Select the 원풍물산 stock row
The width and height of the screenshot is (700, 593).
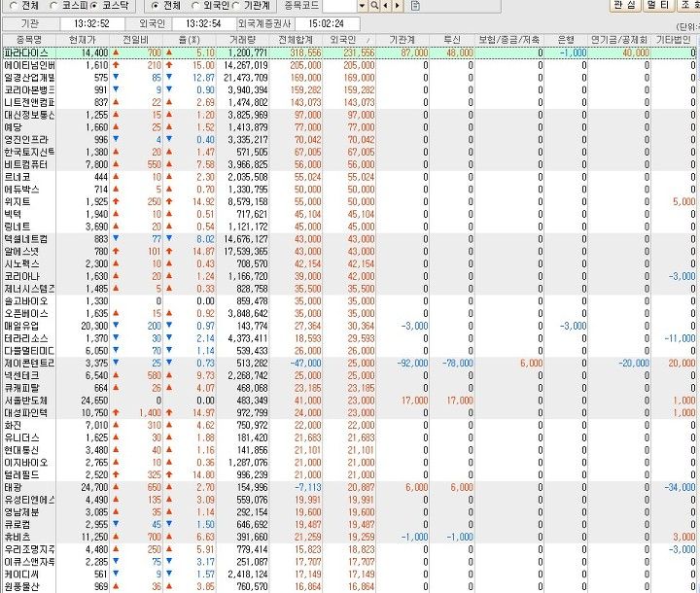[x=350, y=587]
